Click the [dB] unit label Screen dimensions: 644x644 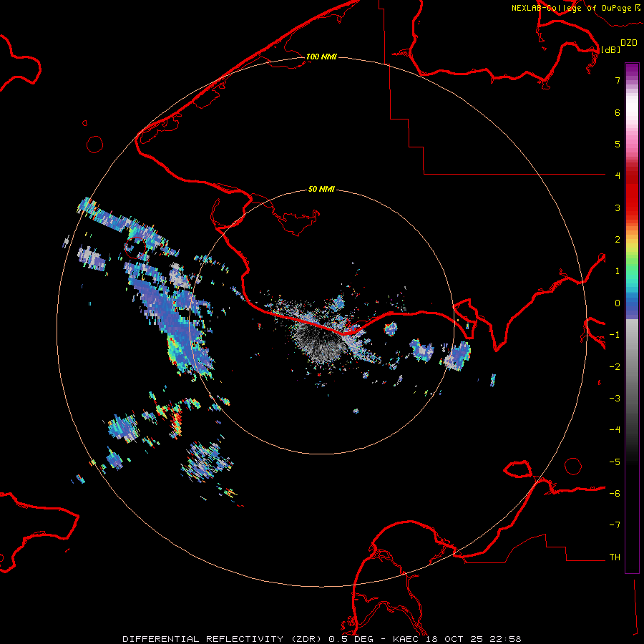pos(611,49)
